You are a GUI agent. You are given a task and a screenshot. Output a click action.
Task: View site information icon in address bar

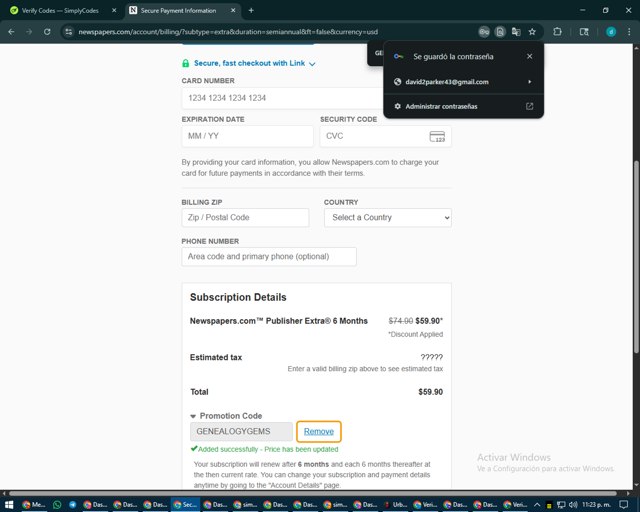[x=69, y=32]
